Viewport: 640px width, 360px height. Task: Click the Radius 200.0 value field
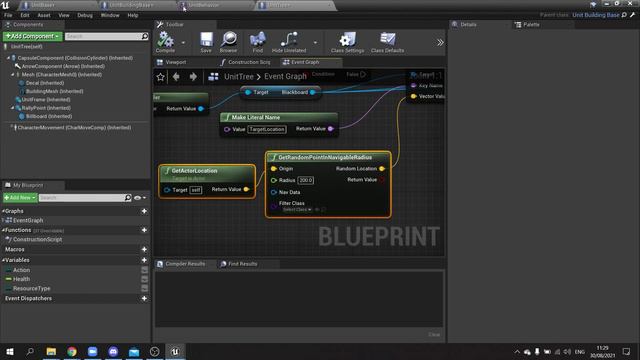[x=306, y=180]
